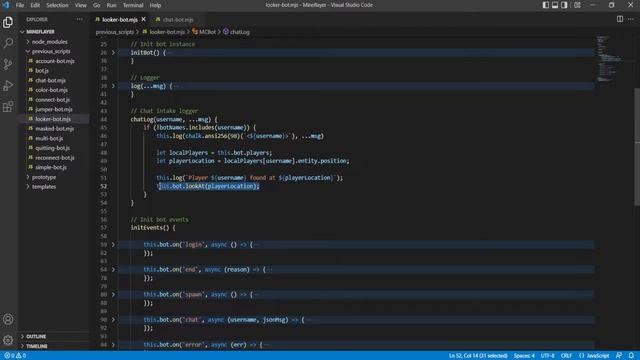Viewport: 640px width, 360px height.
Task: Split the editor to the right
Action: 620,19
